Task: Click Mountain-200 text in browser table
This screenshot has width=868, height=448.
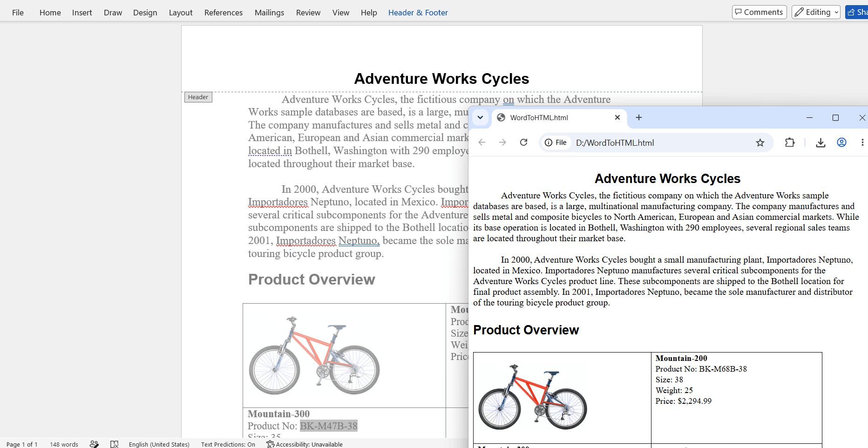Action: click(x=681, y=358)
